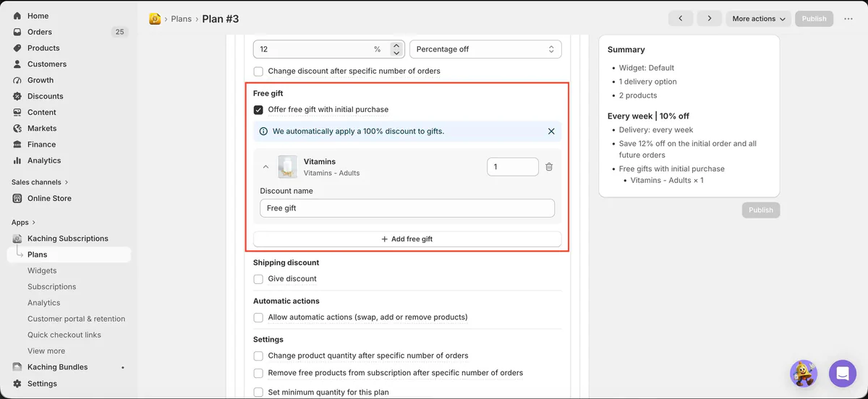Click the Finance icon in sidebar

click(17, 145)
